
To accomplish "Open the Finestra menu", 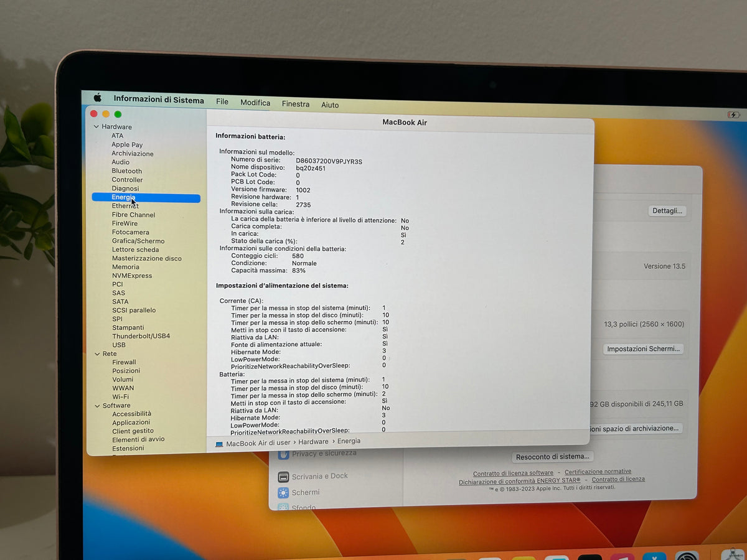I will tap(296, 104).
